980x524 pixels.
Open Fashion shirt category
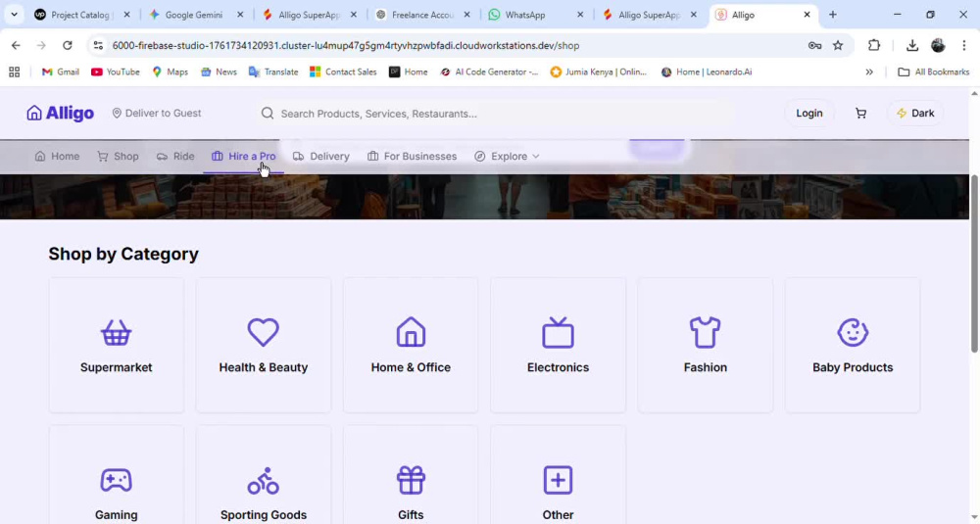[x=705, y=346]
